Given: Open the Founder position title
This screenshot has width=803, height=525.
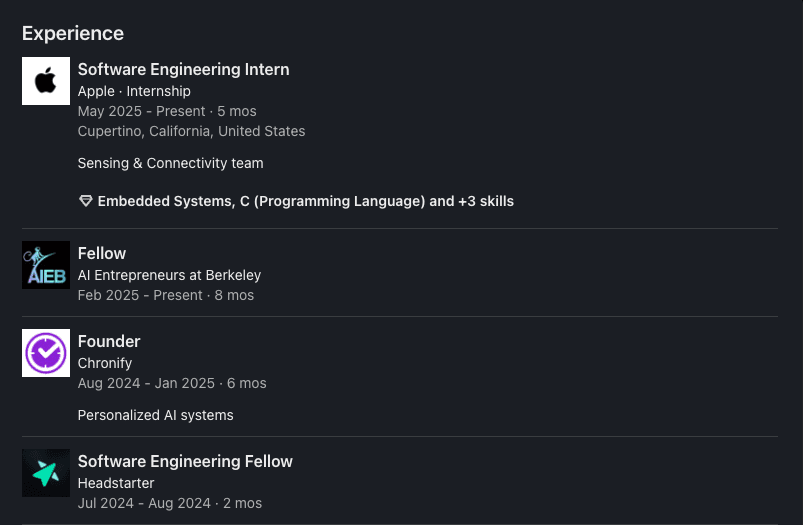Looking at the screenshot, I should (x=109, y=341).
